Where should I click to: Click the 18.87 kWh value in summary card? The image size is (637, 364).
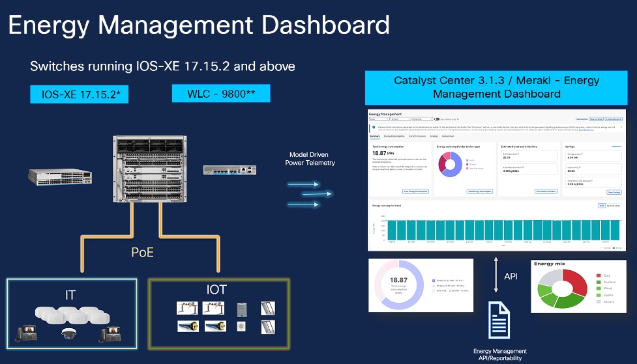(x=383, y=153)
